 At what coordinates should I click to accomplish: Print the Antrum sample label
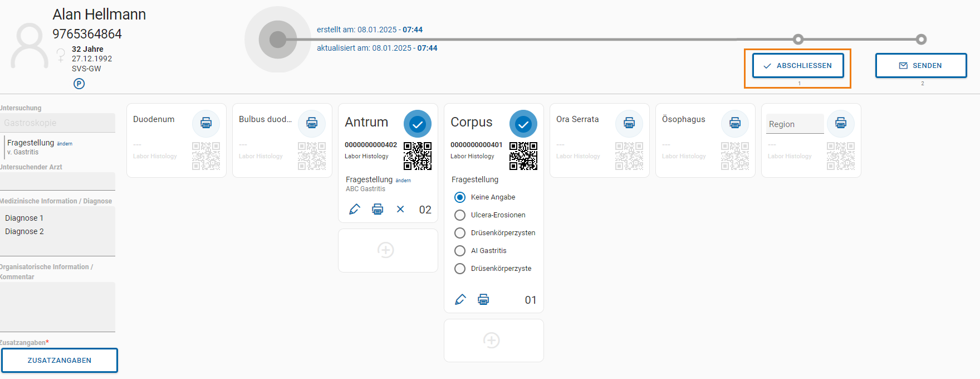[378, 209]
